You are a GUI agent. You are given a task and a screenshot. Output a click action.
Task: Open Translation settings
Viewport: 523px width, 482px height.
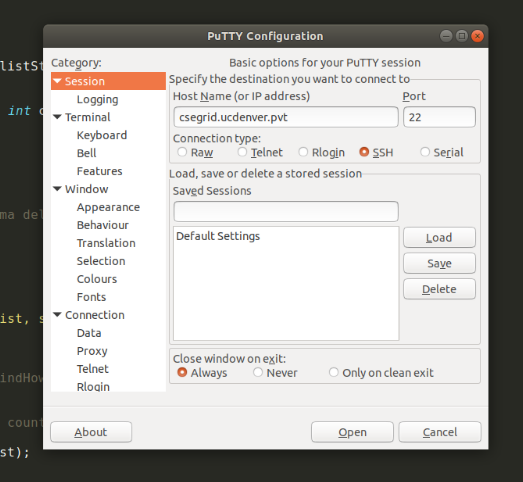(x=106, y=243)
